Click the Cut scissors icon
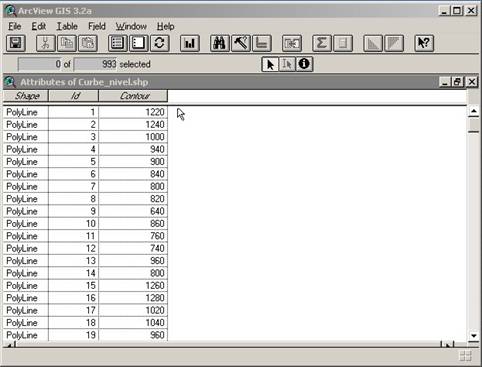Screen dimensions: 482x367 (x=46, y=43)
